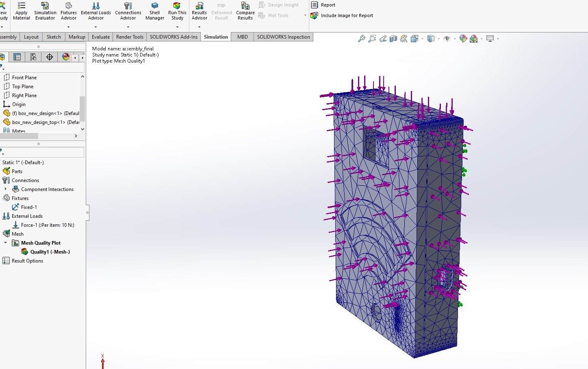Select the ConfigurationManager panel tab
Image resolution: width=588 pixels, height=369 pixels.
pyautogui.click(x=33, y=57)
